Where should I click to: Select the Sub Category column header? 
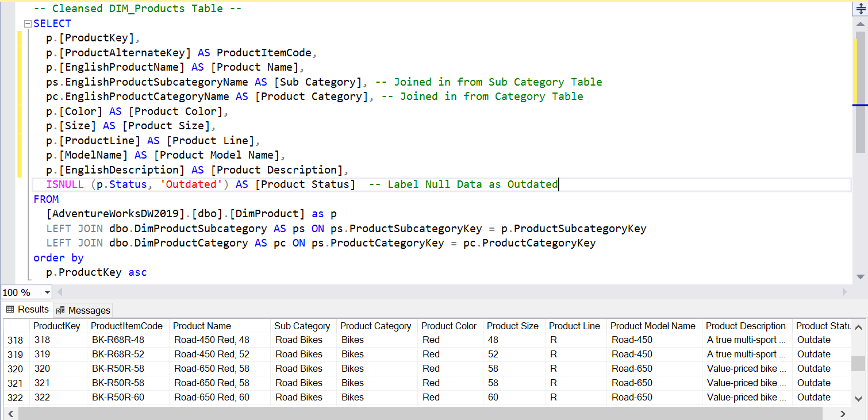(x=303, y=326)
